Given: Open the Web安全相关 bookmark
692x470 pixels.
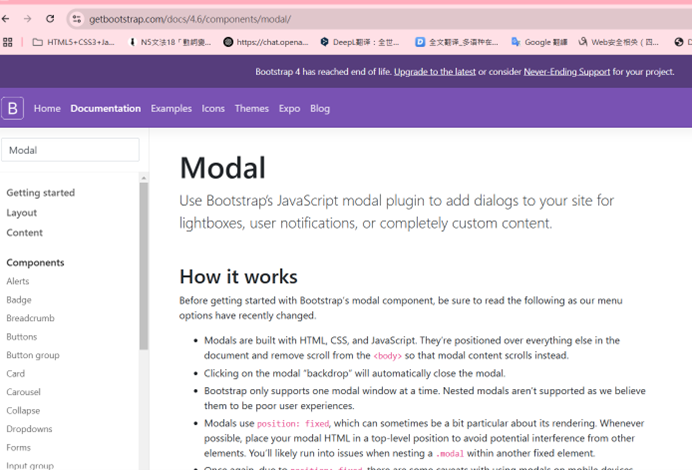Looking at the screenshot, I should click(x=619, y=42).
